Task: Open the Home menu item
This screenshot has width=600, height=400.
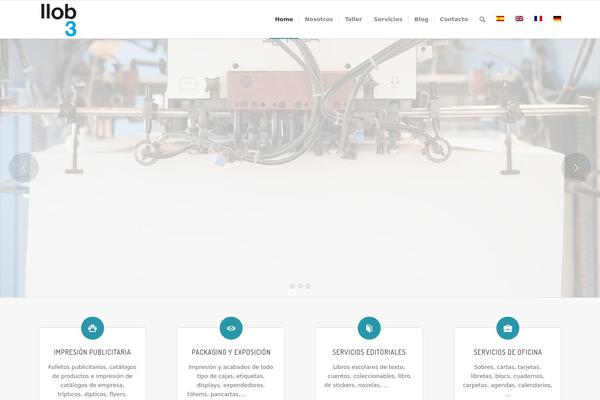Action: coord(284,19)
